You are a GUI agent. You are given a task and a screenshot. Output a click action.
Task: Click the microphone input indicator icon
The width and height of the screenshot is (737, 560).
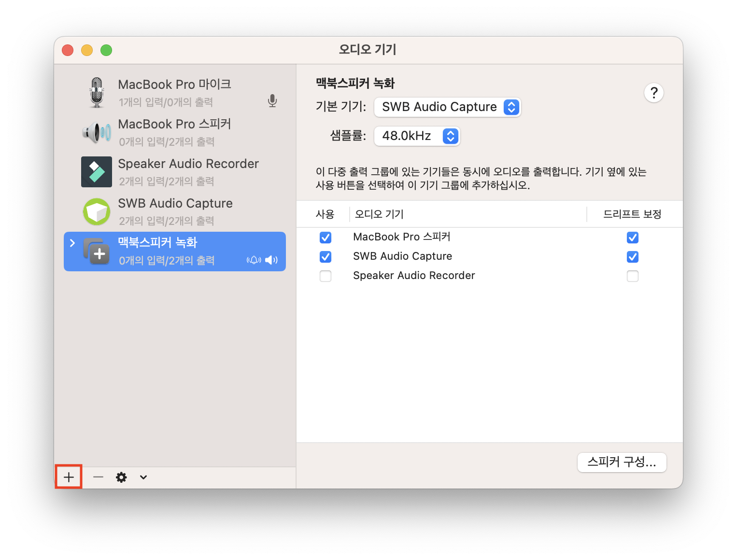[272, 100]
